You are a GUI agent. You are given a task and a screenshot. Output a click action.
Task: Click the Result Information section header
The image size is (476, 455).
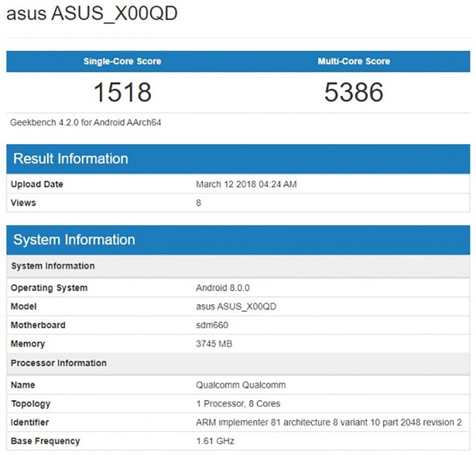click(71, 159)
